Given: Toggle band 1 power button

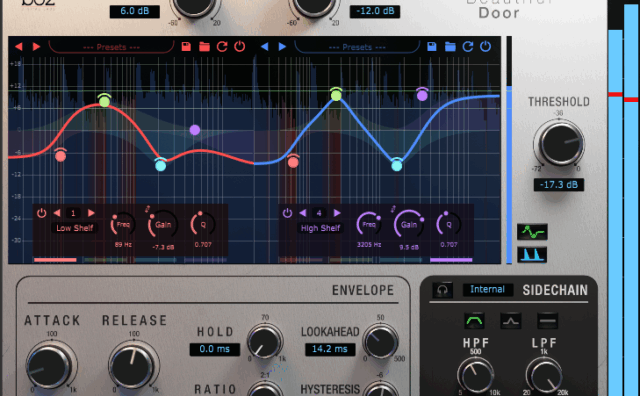Looking at the screenshot, I should (42, 213).
